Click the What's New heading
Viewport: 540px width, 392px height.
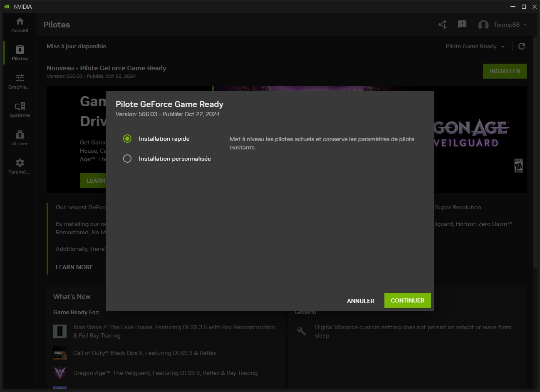[72, 296]
